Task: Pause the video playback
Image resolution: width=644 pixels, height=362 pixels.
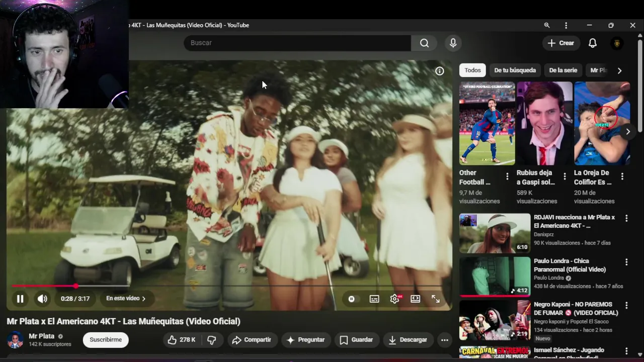Action: (20, 299)
